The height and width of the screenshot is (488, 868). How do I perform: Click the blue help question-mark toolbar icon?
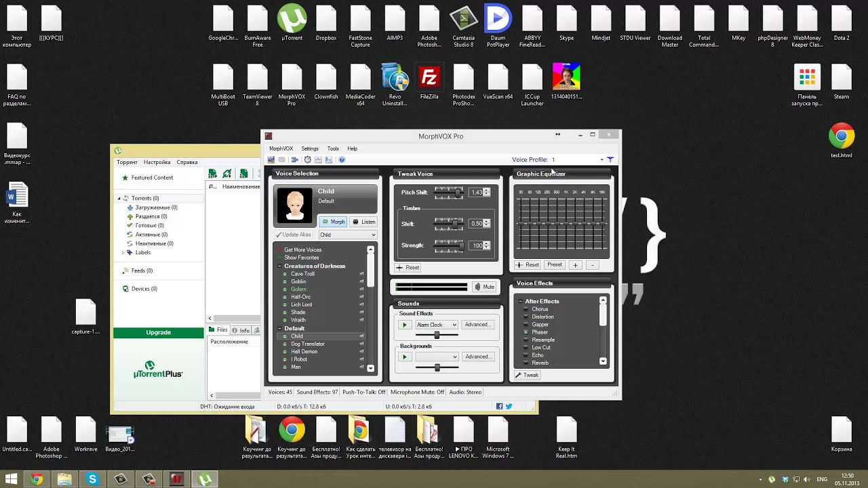point(342,160)
